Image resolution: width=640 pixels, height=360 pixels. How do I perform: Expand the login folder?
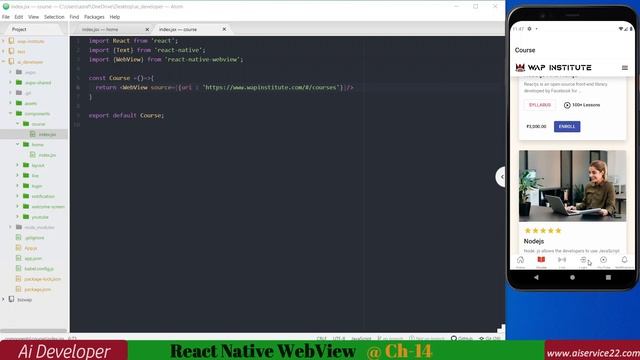pyautogui.click(x=18, y=186)
